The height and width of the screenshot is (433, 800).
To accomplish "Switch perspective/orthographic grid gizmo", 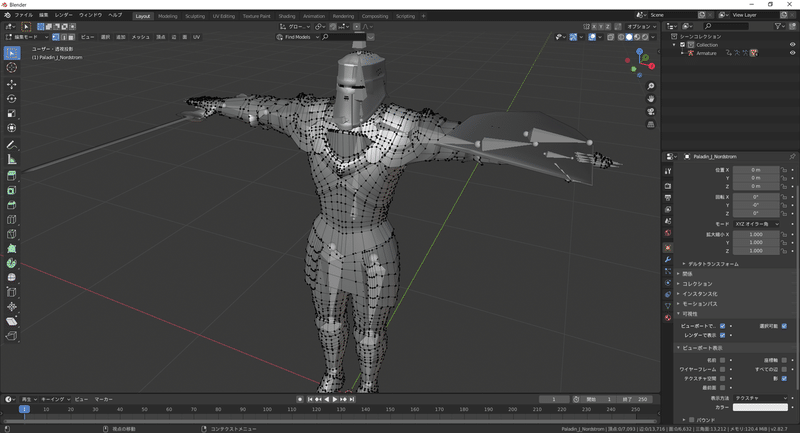I will [651, 124].
